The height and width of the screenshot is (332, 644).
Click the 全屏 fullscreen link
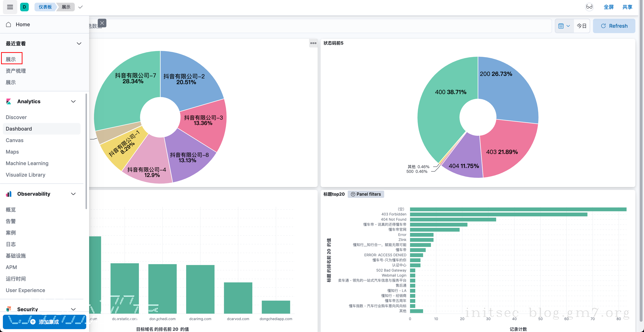(608, 7)
